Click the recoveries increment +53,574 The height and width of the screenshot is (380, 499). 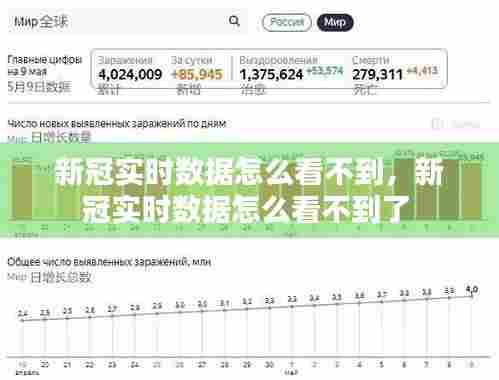click(325, 71)
